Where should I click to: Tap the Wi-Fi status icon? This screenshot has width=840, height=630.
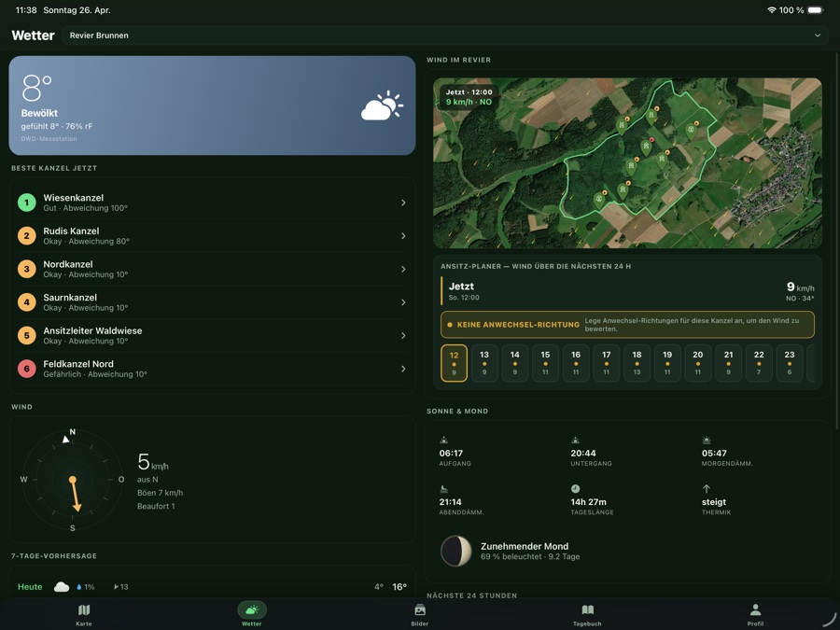click(772, 10)
